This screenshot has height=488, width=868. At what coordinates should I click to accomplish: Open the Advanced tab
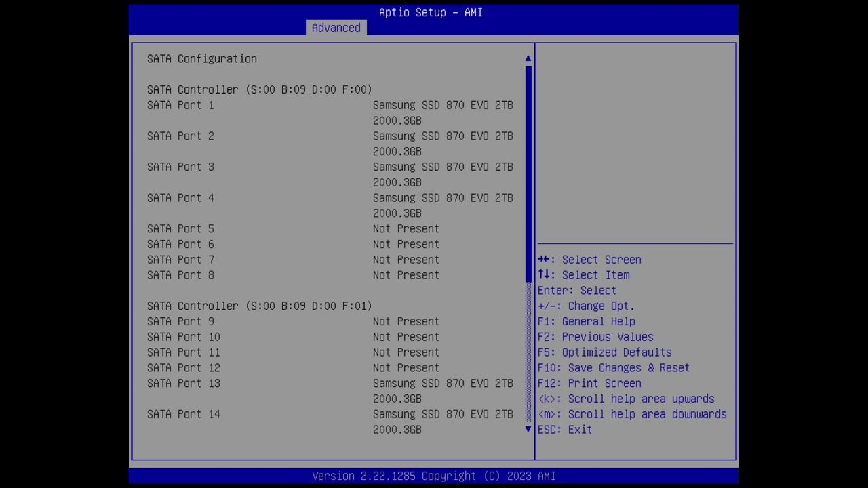pos(336,28)
